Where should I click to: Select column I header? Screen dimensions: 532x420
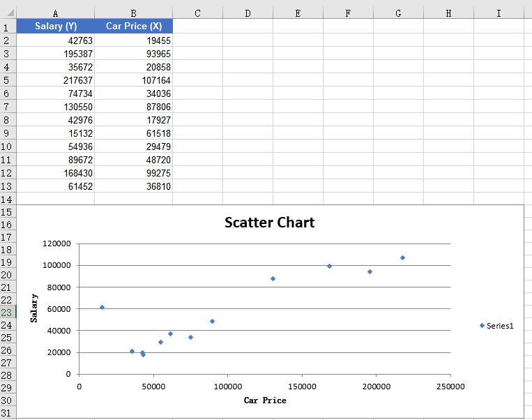[499, 13]
